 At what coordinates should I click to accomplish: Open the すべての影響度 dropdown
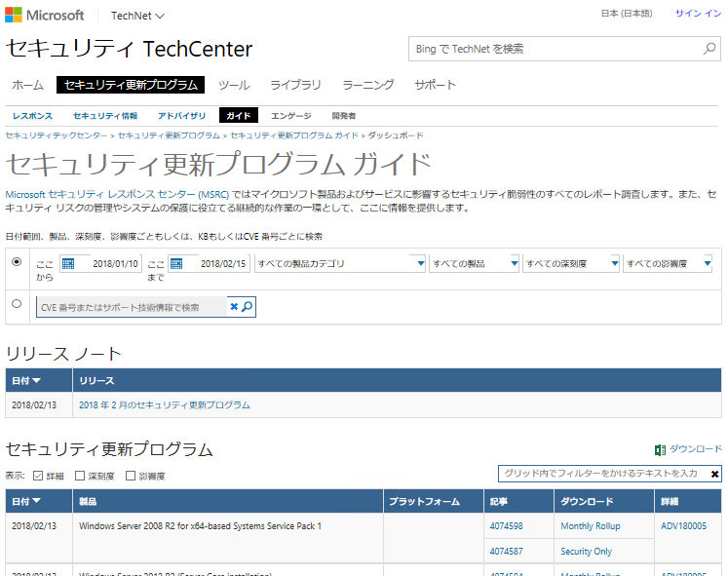click(668, 263)
